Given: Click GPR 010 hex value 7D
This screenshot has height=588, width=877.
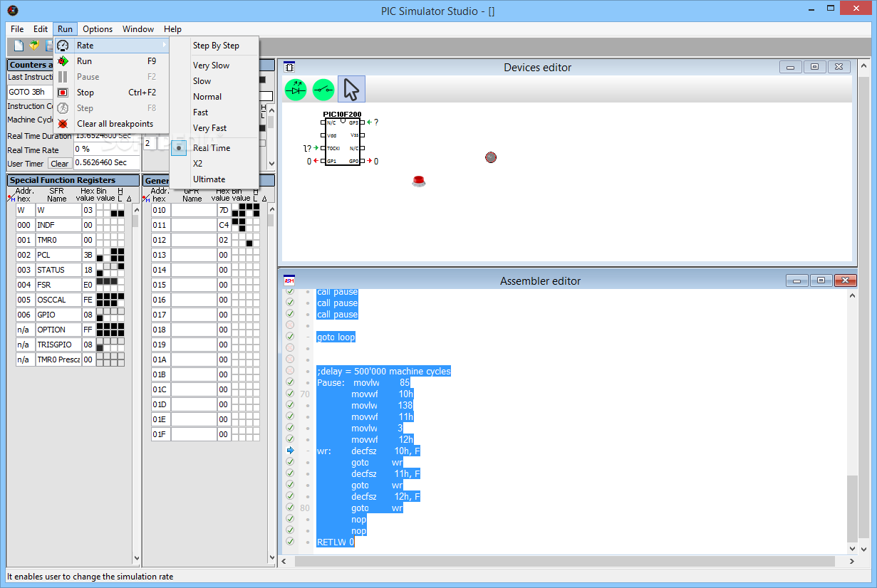Looking at the screenshot, I should 224,210.
